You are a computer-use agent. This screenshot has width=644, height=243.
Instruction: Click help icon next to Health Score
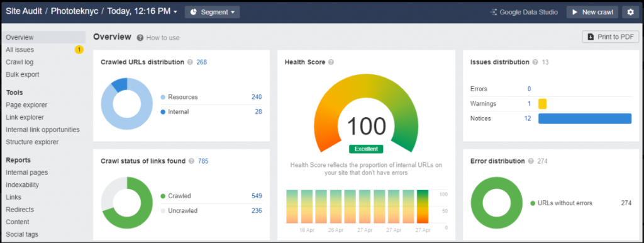tap(331, 62)
